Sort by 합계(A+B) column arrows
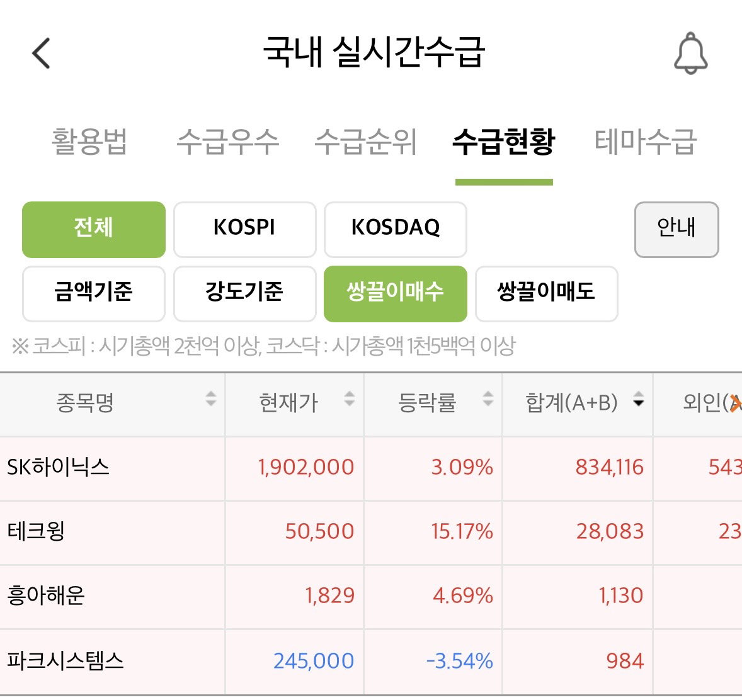This screenshot has height=700, width=742. tap(638, 398)
